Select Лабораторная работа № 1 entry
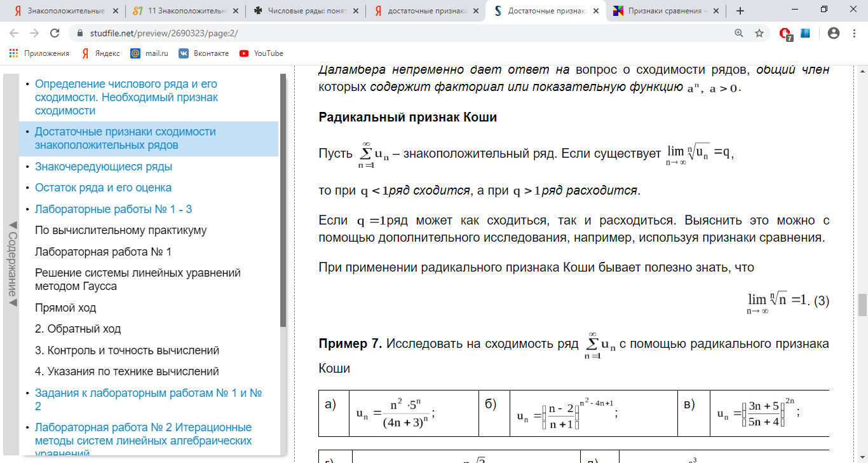Viewport: 868px width, 463px height. pos(103,252)
